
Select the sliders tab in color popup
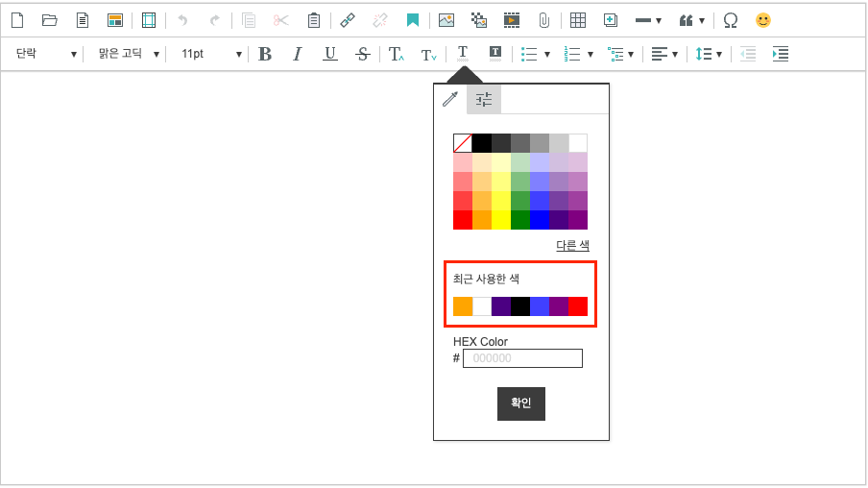tap(484, 99)
